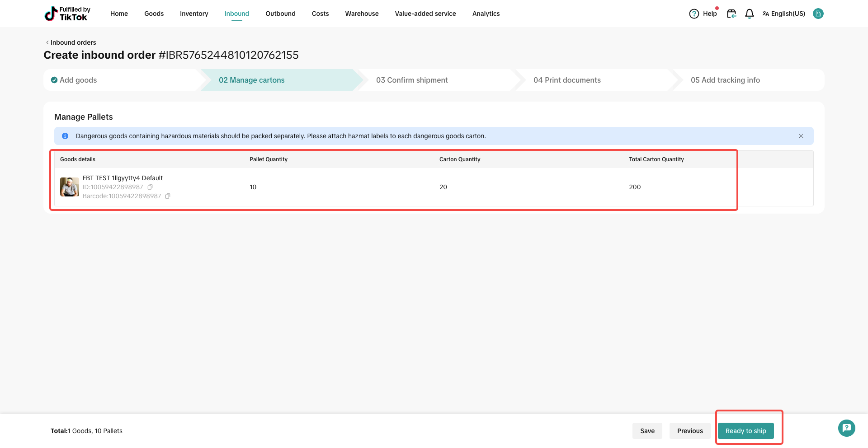Dismiss the dangerous goods notice
This screenshot has height=448, width=868.
801,136
